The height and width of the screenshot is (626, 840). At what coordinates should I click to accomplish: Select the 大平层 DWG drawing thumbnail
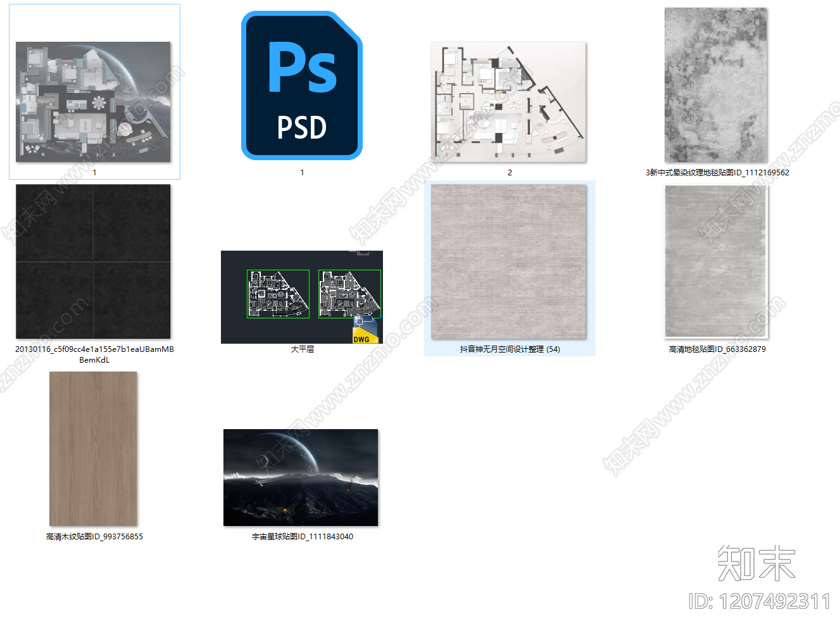coord(302,297)
